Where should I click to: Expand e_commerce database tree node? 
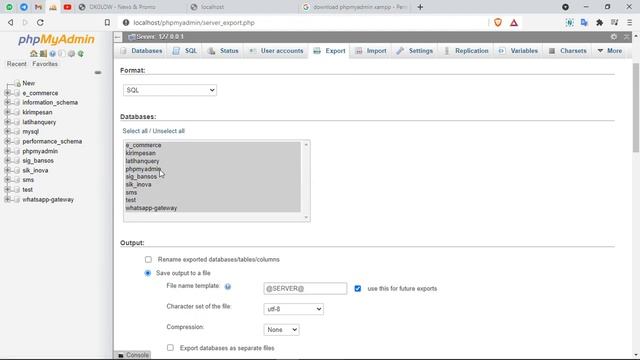pos(7,93)
